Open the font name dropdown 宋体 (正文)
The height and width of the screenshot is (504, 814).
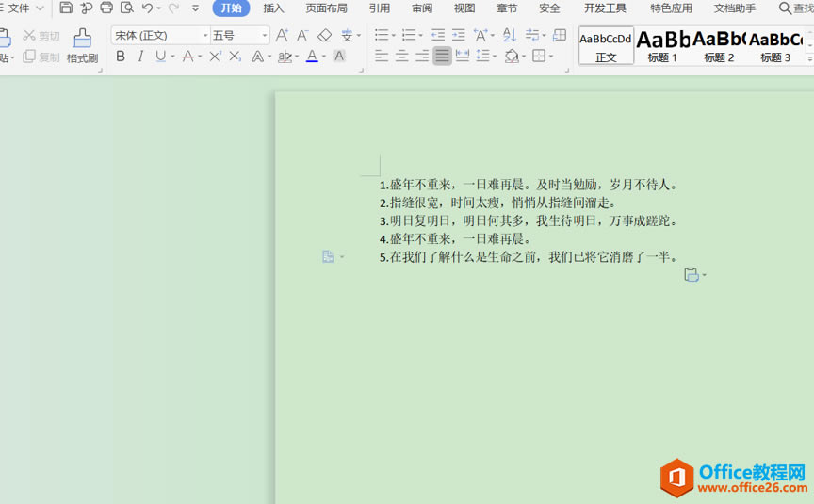tap(205, 35)
